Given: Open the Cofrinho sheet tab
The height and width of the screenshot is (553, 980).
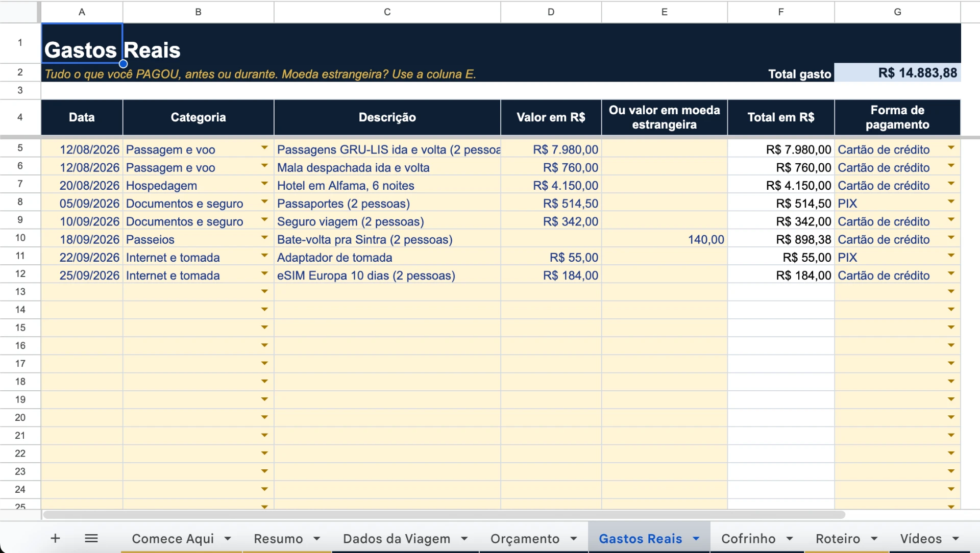Looking at the screenshot, I should (748, 539).
